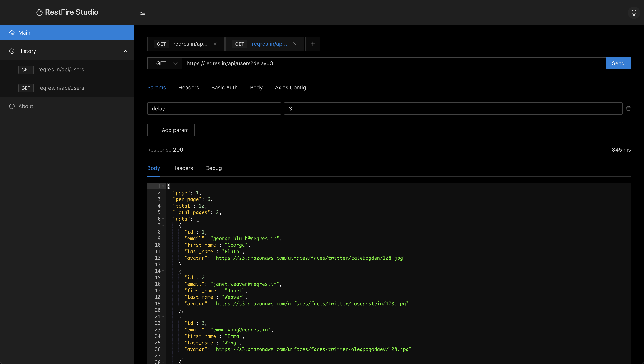Image resolution: width=644 pixels, height=364 pixels.
Task: Fold the root JSON object at line 1
Action: [163, 186]
